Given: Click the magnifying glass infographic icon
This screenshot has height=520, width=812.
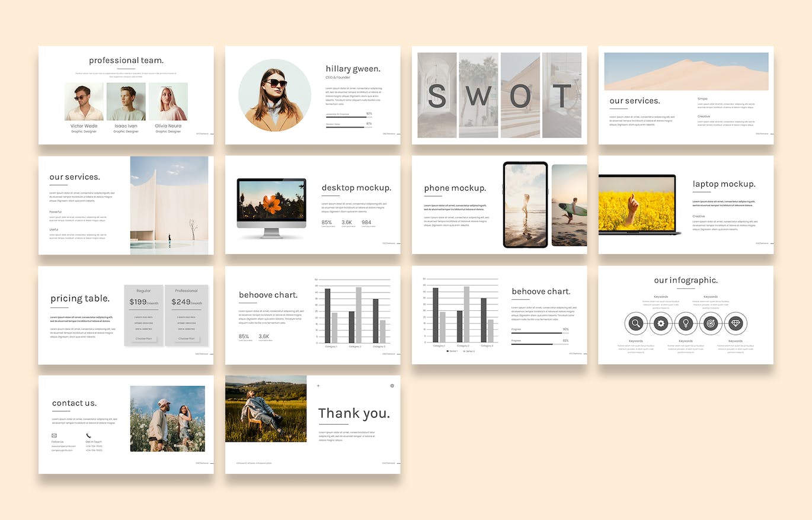Looking at the screenshot, I should click(636, 323).
